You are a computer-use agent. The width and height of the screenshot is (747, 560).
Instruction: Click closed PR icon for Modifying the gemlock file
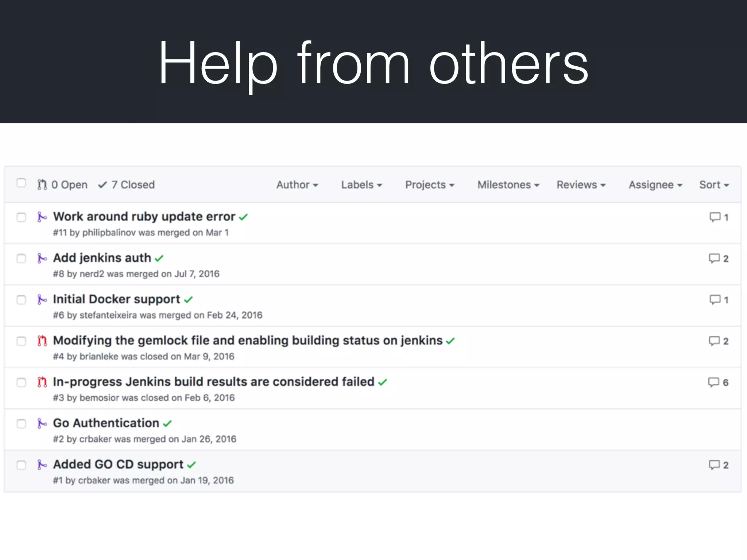coord(42,341)
